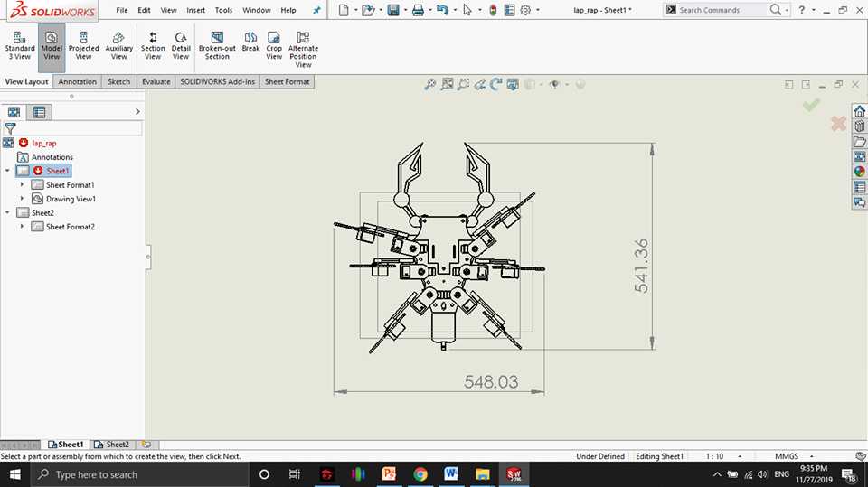
Task: Select the Section View tool
Action: (153, 46)
